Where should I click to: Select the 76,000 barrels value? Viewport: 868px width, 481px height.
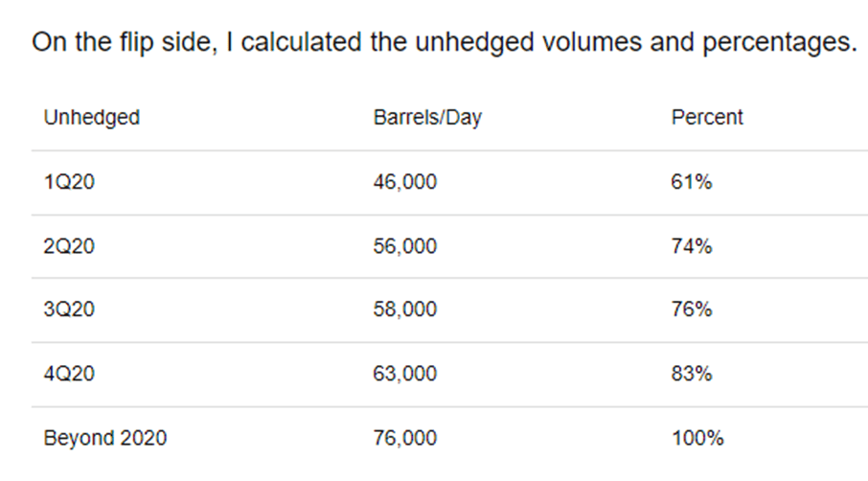[404, 438]
